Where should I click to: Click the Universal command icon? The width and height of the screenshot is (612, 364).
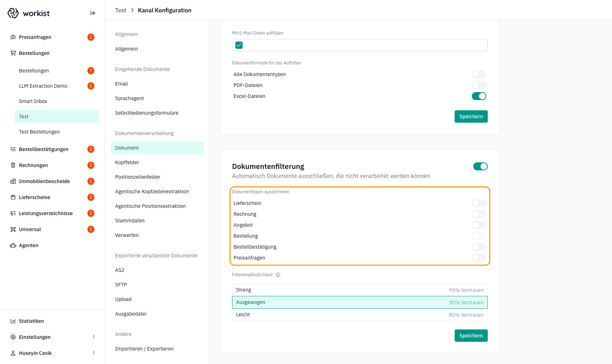click(x=13, y=229)
